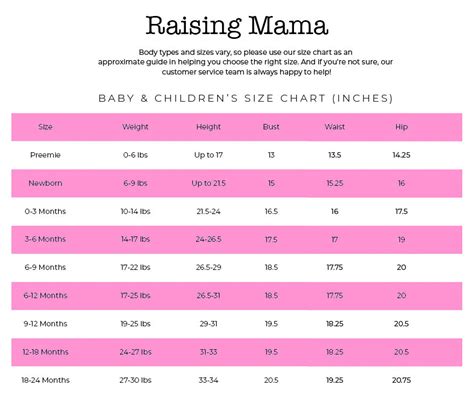The image size is (474, 395).
Task: Select the 6-9 Months row label
Action: click(45, 267)
